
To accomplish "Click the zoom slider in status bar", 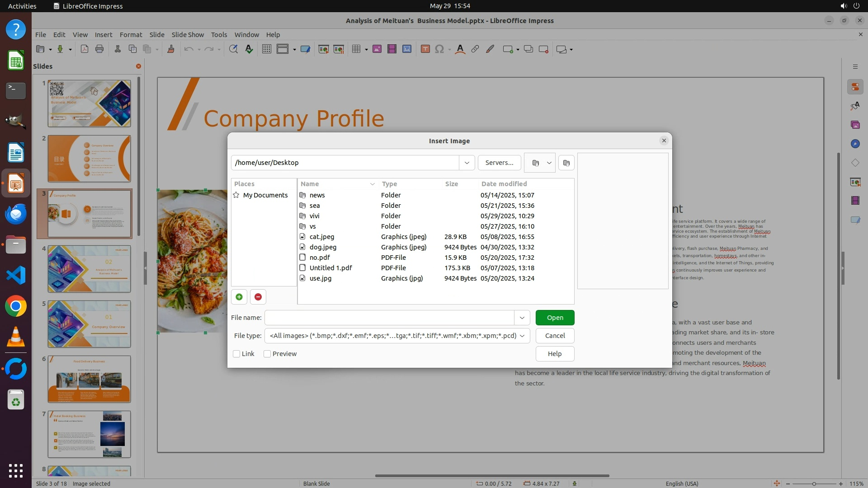I will (814, 483).
